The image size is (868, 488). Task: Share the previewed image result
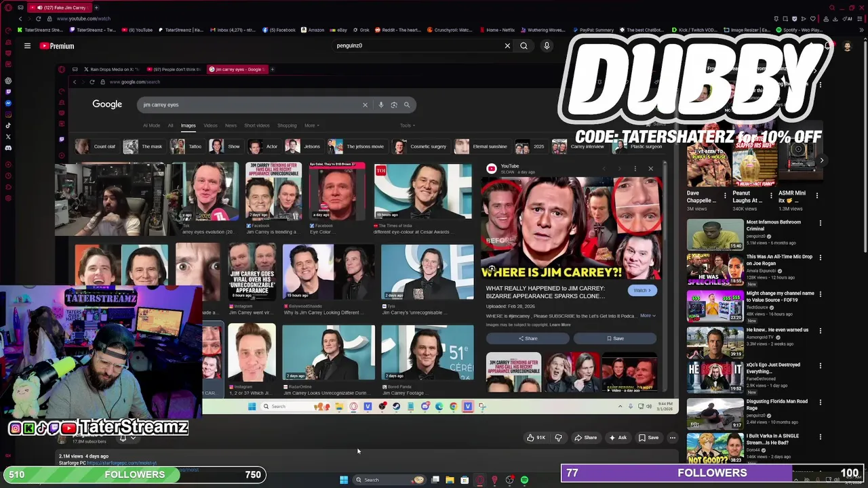coord(528,338)
